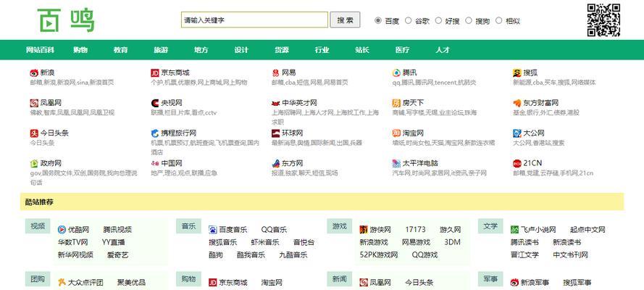Click the 搜索 search button
The width and height of the screenshot is (644, 290).
345,20
